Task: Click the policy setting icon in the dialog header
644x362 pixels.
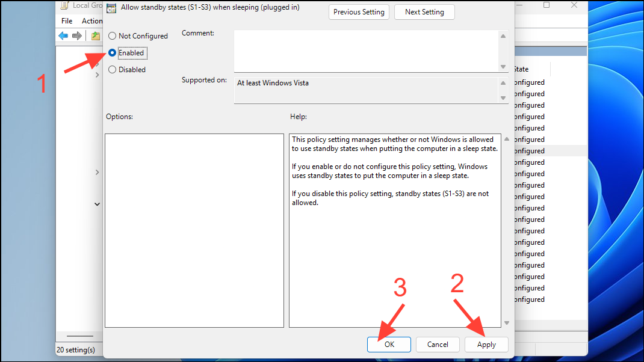Action: point(111,9)
